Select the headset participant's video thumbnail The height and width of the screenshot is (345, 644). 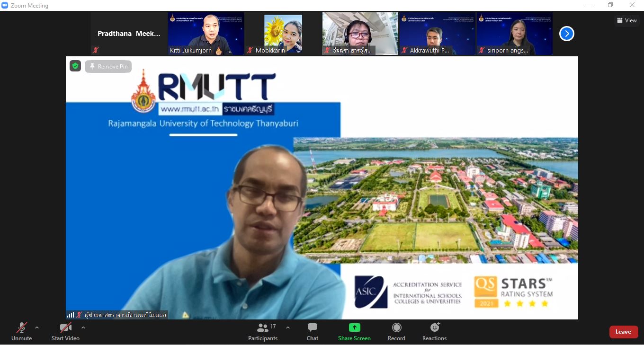click(360, 34)
